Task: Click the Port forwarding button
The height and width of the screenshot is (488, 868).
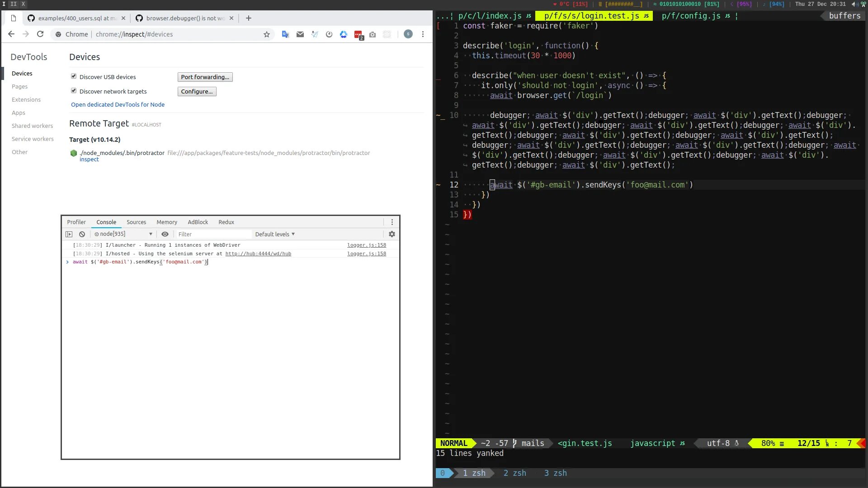Action: (x=205, y=77)
